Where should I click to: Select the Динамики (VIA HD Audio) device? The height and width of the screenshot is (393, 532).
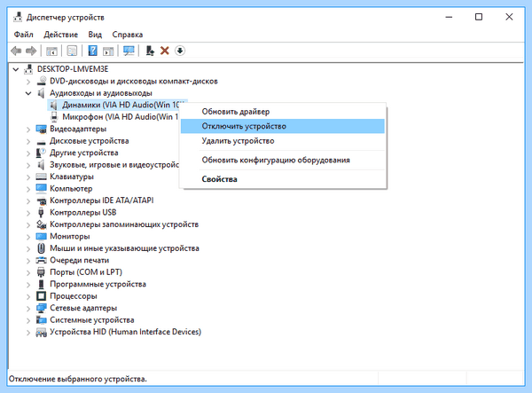point(117,105)
